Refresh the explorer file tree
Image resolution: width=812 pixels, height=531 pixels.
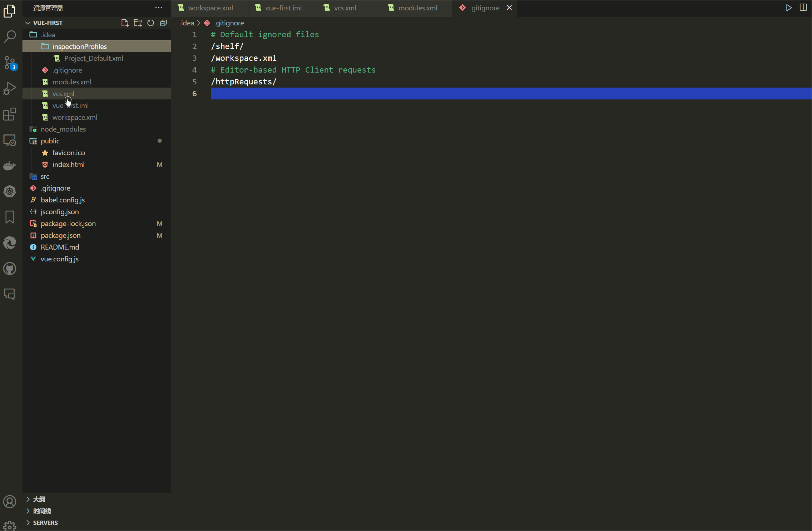[150, 23]
